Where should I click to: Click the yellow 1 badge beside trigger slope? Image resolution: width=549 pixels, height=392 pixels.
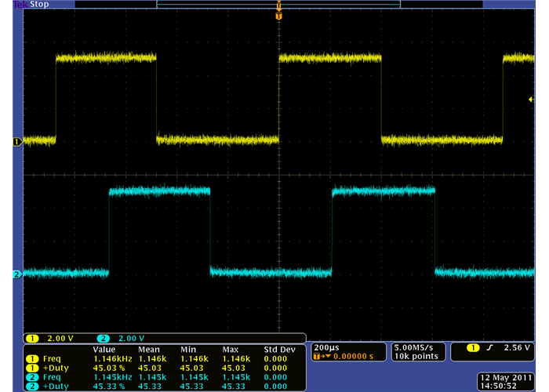(474, 347)
